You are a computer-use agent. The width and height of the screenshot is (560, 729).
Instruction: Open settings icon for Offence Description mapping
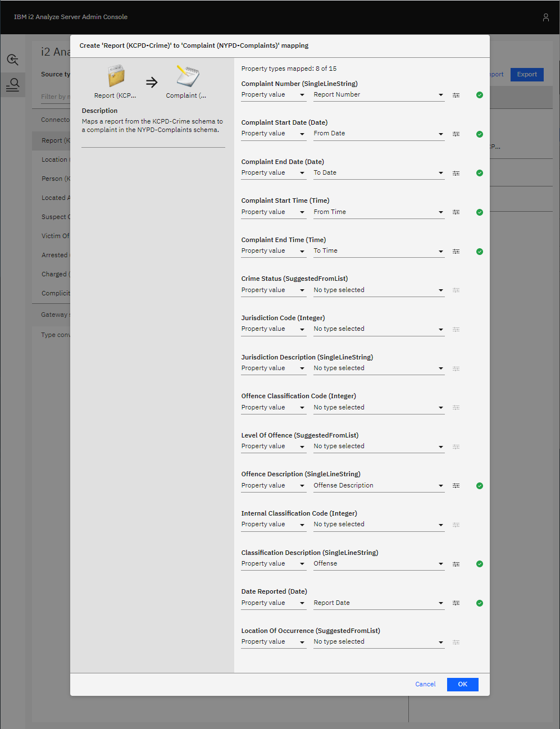click(456, 486)
